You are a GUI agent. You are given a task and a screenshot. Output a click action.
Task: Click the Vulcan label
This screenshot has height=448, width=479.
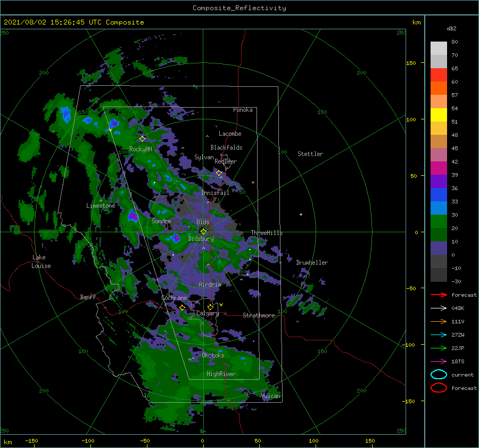(271, 396)
